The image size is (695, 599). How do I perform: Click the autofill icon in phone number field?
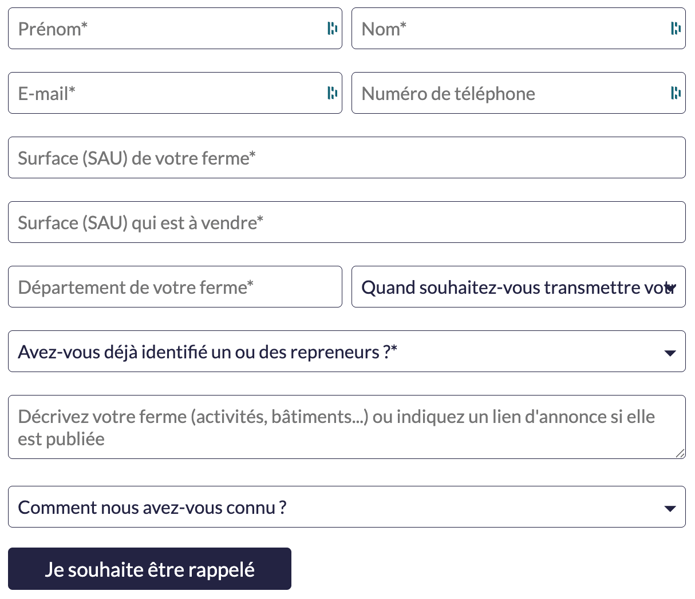click(x=676, y=93)
